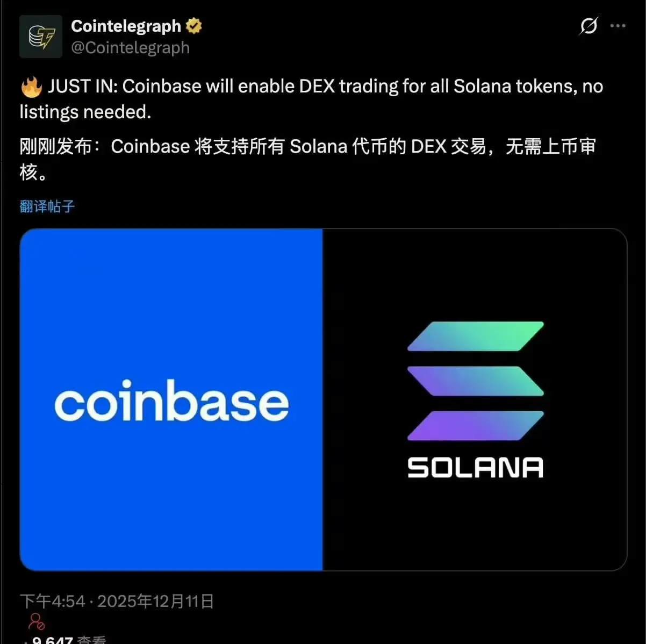Click the fire emoji before JUST IN
The width and height of the screenshot is (646, 644).
31,87
